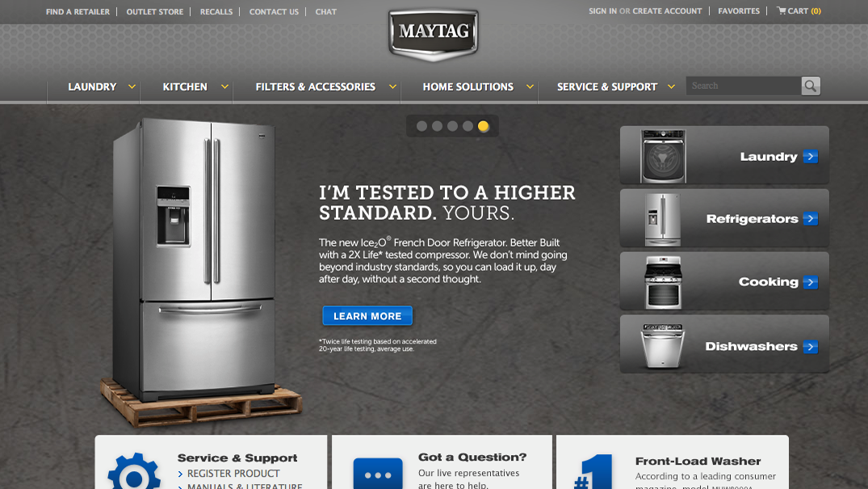The width and height of the screenshot is (868, 489).
Task: Click the Maytag logo
Action: click(x=434, y=34)
